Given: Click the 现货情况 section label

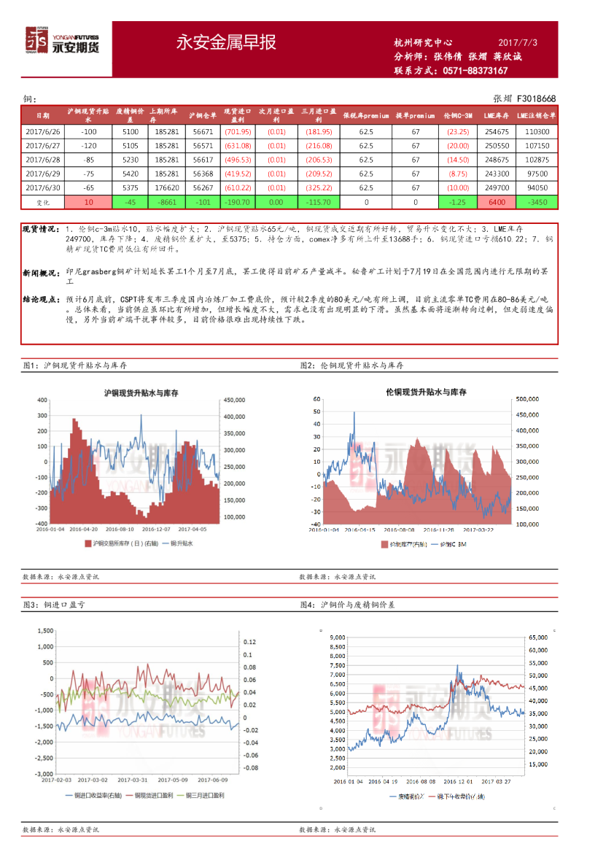Looking at the screenshot, I should coord(42,228).
